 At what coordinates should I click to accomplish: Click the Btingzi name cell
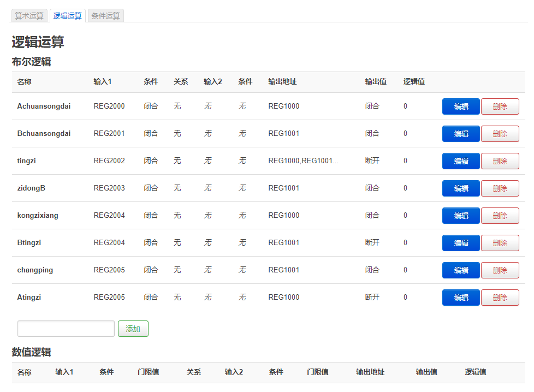click(x=29, y=243)
